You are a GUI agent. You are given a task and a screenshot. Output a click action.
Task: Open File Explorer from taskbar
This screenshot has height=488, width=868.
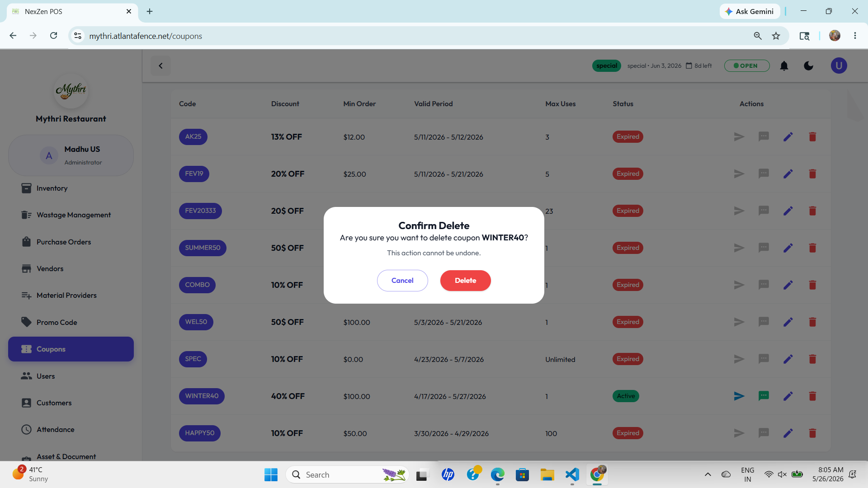click(x=547, y=474)
